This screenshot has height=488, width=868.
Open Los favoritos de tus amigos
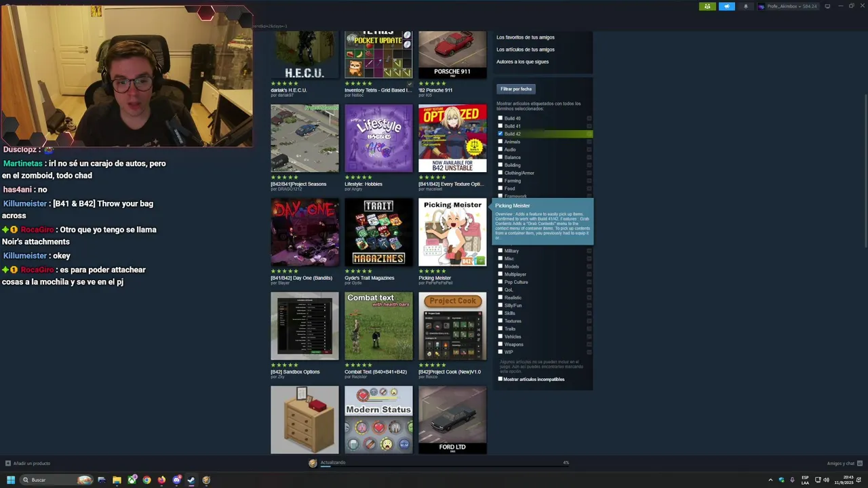point(525,37)
